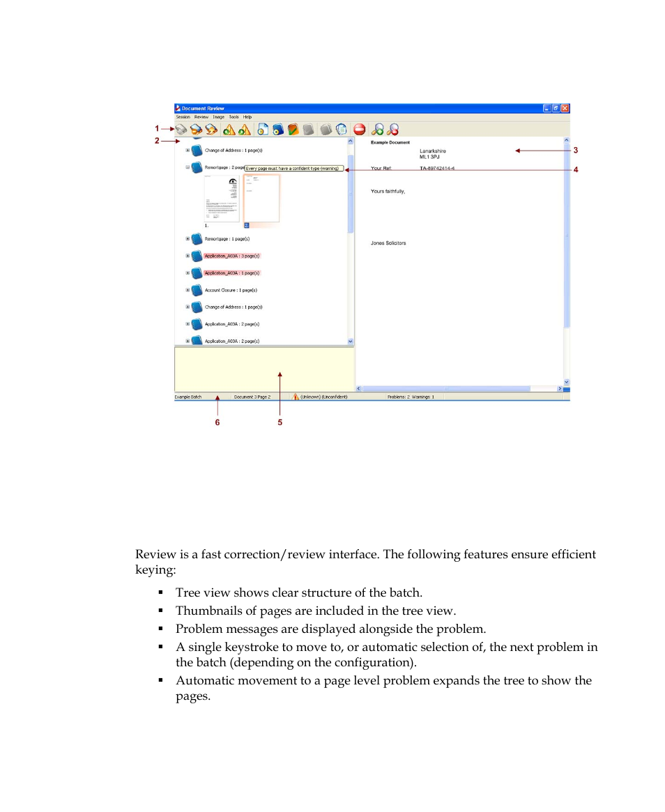Click the grey batch icon in the toolbar
The height and width of the screenshot is (812, 665).
[x=181, y=130]
